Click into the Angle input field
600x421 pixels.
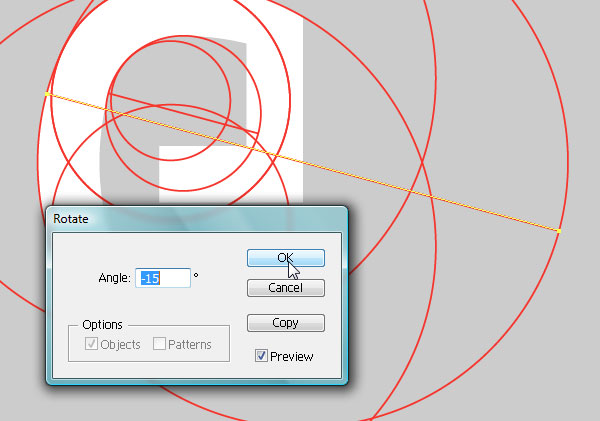pos(163,278)
